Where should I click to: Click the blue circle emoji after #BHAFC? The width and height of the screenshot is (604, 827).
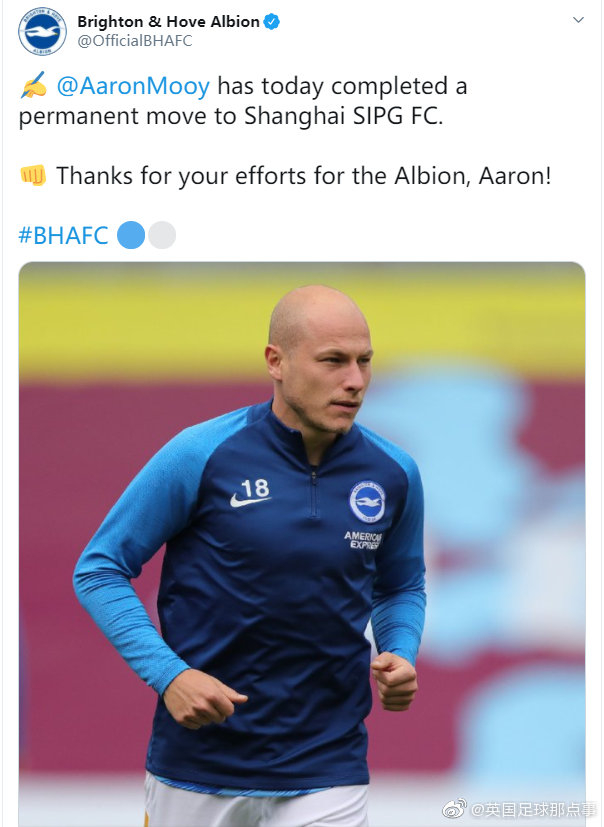(x=131, y=236)
